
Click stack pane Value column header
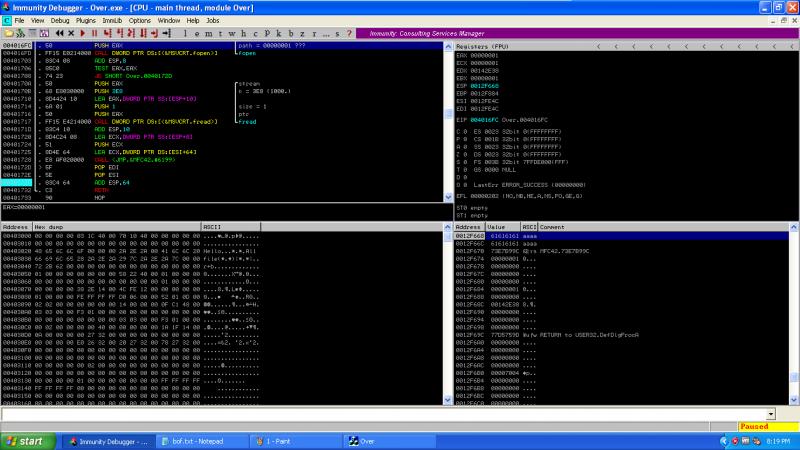tap(503, 227)
